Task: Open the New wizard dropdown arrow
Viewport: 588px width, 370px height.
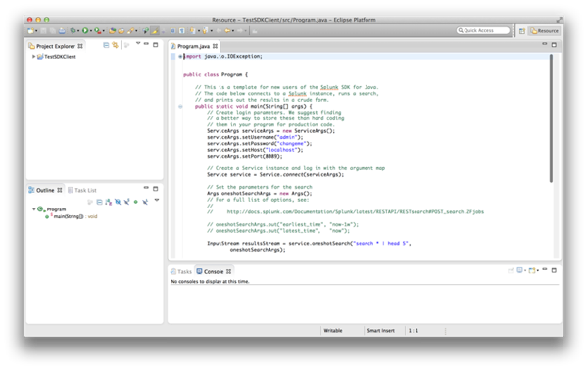Action: click(x=36, y=31)
